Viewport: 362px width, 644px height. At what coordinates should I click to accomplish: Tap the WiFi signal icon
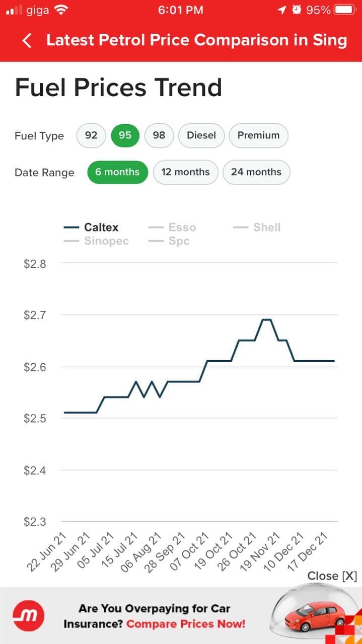point(61,10)
